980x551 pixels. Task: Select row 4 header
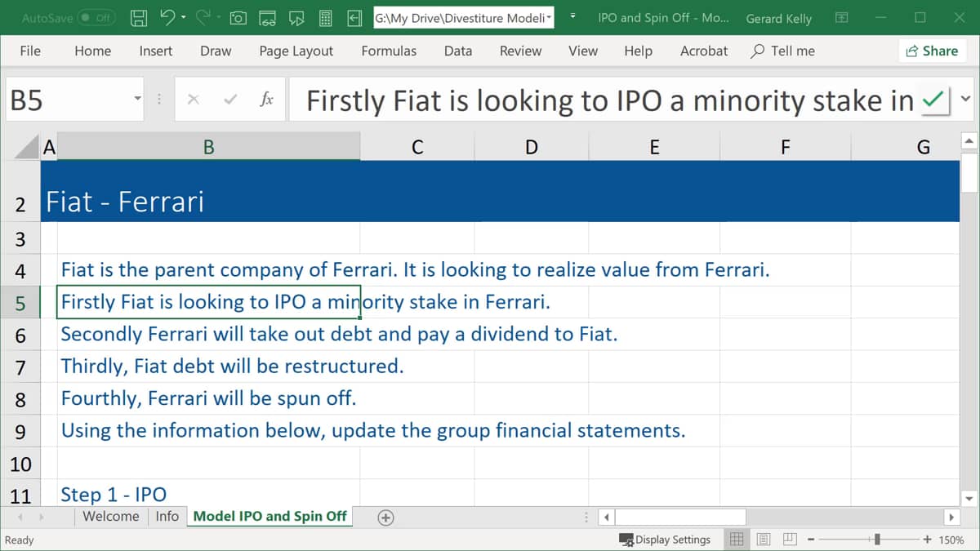click(x=20, y=270)
